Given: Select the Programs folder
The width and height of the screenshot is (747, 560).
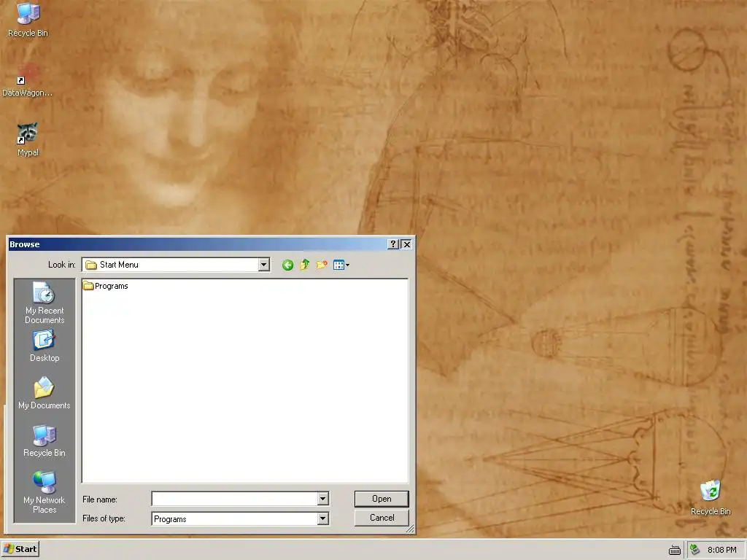Looking at the screenshot, I should tap(105, 286).
